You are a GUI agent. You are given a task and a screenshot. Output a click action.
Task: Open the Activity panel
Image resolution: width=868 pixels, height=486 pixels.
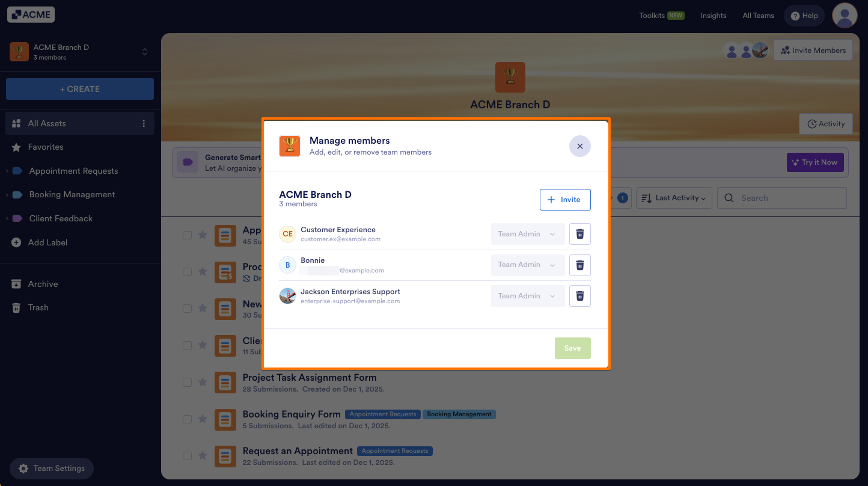pyautogui.click(x=826, y=124)
